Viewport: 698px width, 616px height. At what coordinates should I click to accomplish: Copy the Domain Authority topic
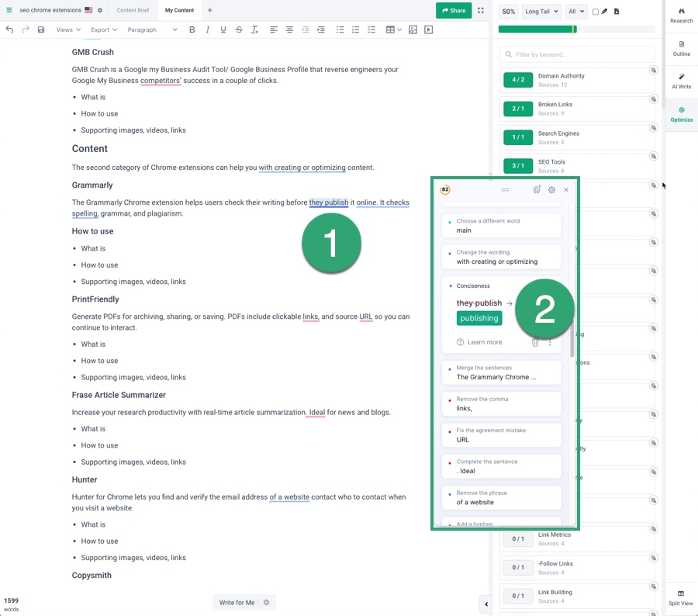coord(654,70)
